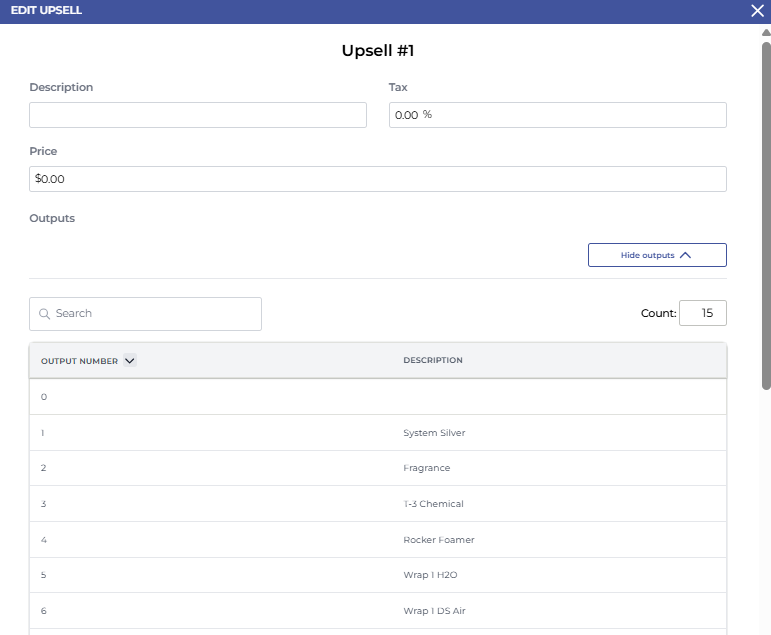The width and height of the screenshot is (771, 635).
Task: Click the search magnifier icon
Action: (x=44, y=314)
